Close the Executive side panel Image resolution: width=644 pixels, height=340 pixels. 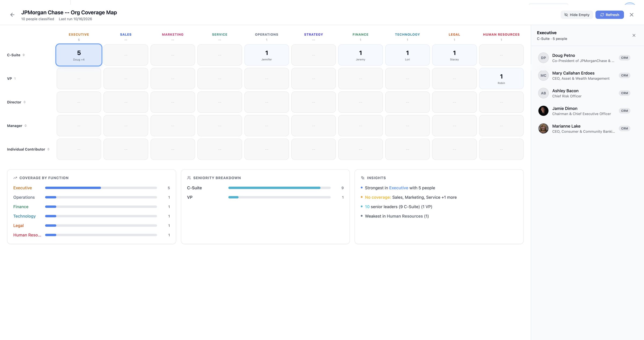tap(634, 35)
